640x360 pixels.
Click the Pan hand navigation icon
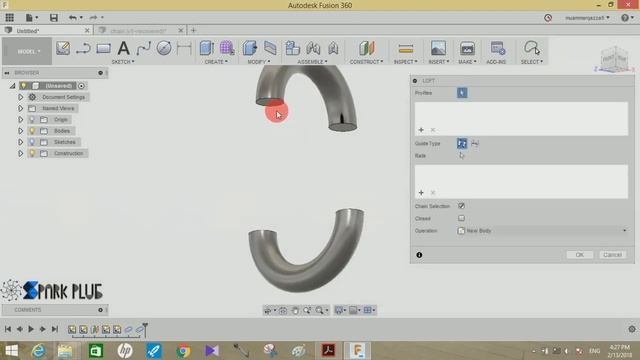(295, 311)
